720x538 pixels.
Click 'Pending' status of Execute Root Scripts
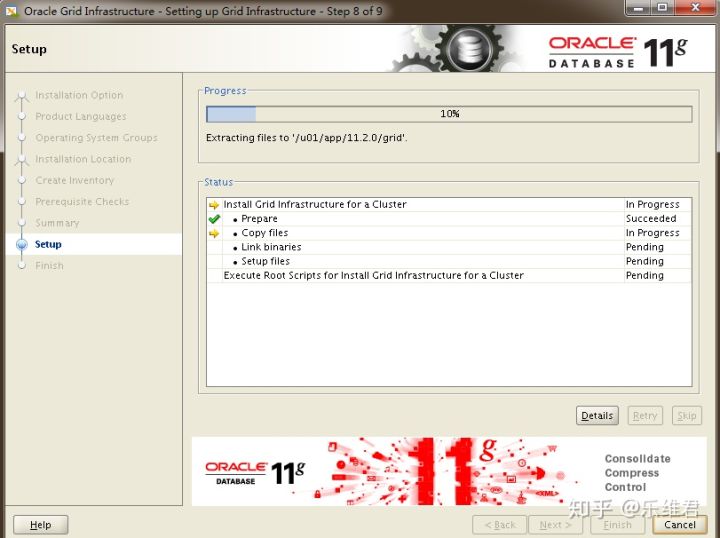point(645,275)
